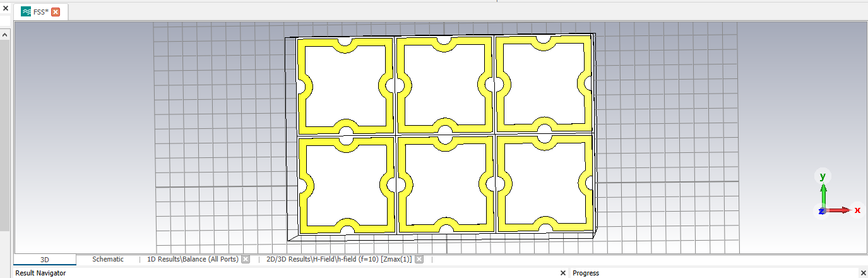Close the 1D Results Balance tab
Image resolution: width=868 pixels, height=278 pixels.
pos(246,260)
